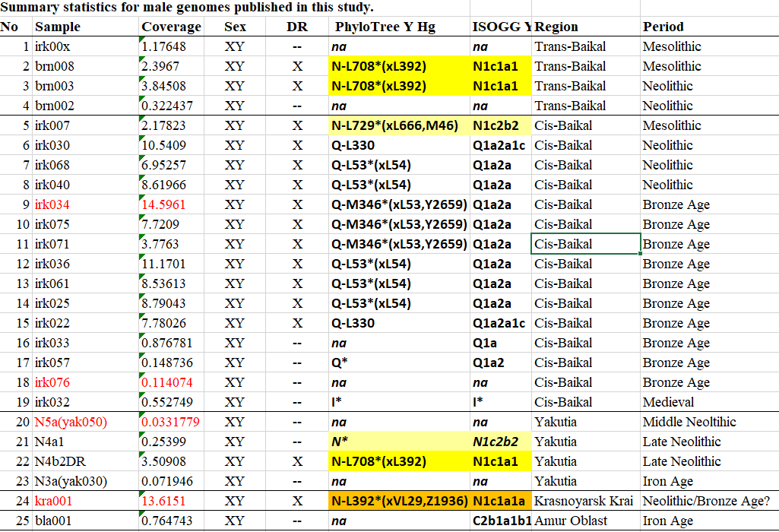Click ISOGG cell C2b1a1b1

point(501,521)
